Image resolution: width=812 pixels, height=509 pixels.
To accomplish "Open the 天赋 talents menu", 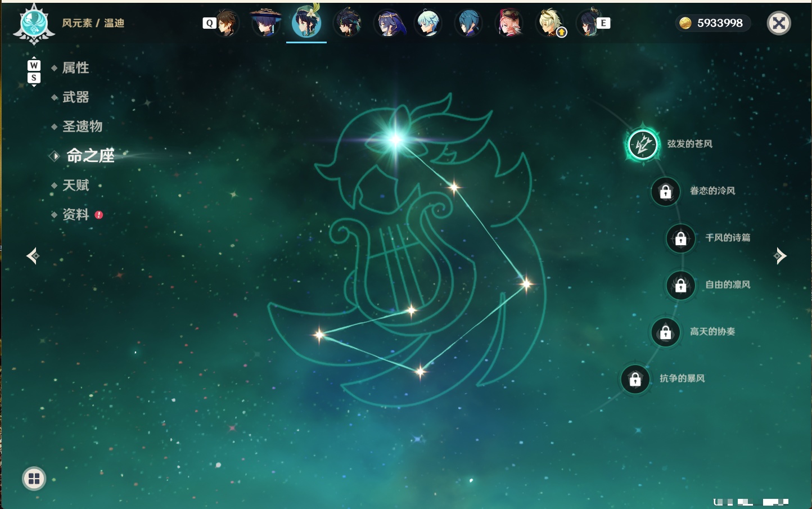I will pos(75,185).
